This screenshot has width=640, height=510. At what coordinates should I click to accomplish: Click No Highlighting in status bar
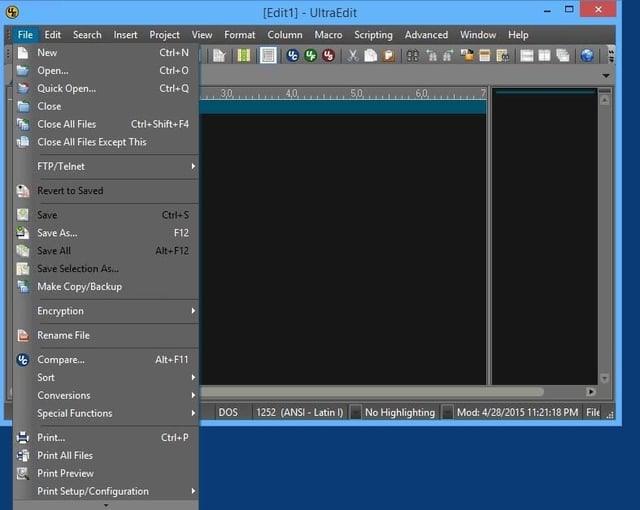coord(400,412)
